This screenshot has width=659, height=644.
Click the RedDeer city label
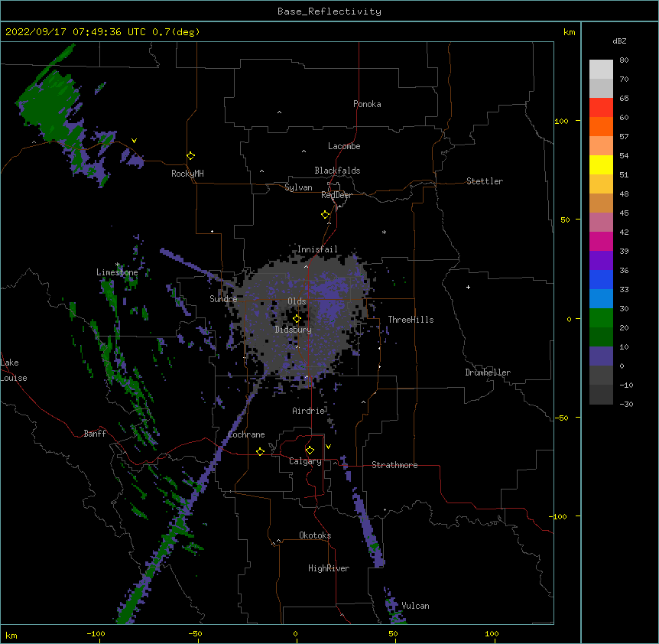click(336, 195)
